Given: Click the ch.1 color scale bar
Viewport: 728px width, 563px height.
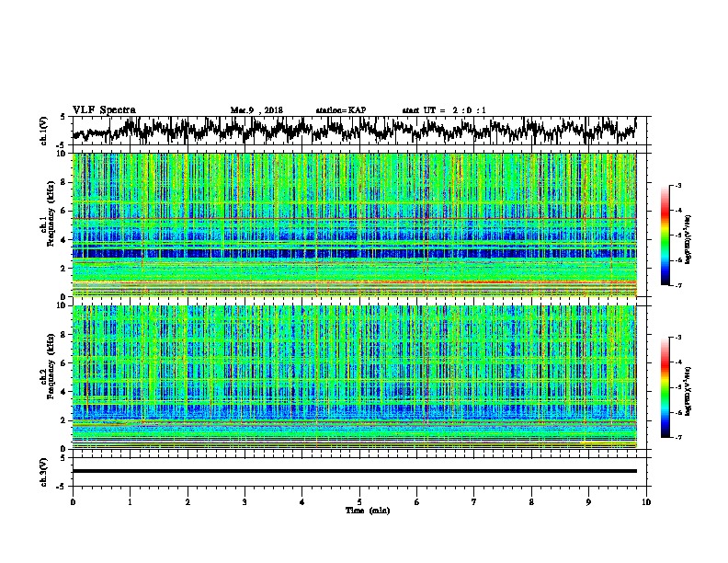Looking at the screenshot, I should pos(665,236).
